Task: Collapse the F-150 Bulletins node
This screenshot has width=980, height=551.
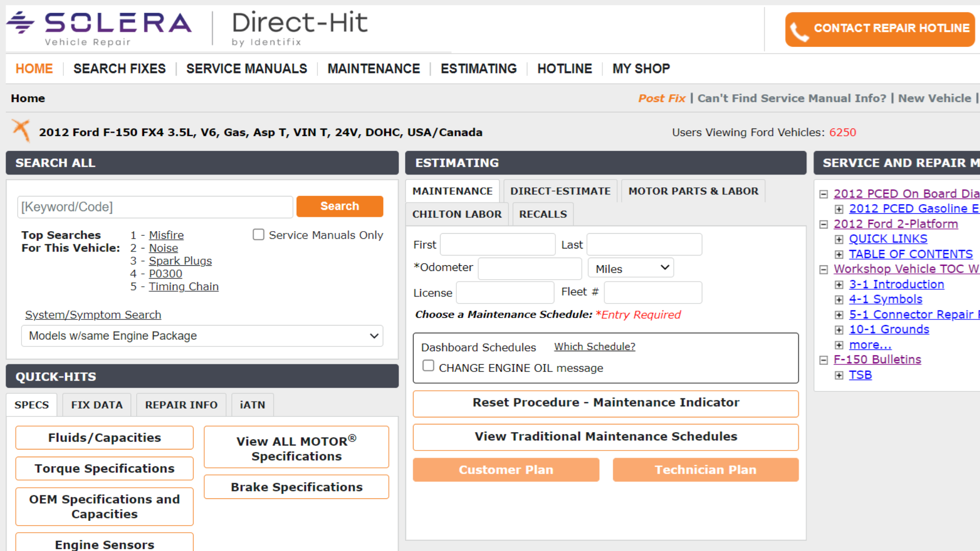Action: (x=823, y=360)
